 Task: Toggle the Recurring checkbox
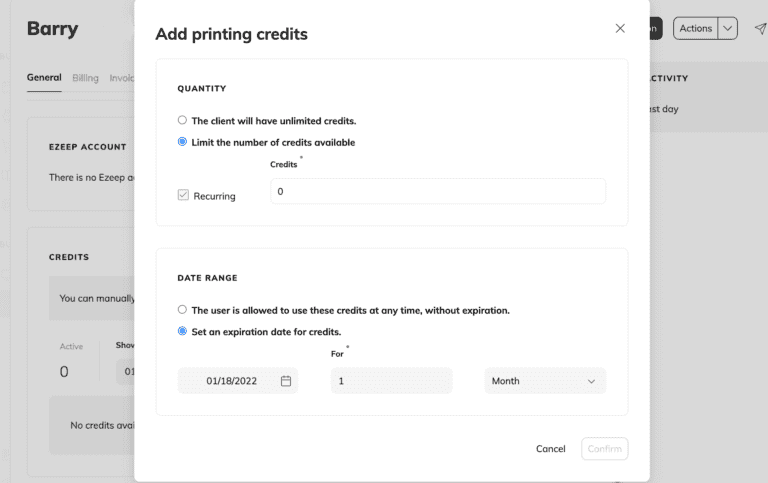(183, 195)
